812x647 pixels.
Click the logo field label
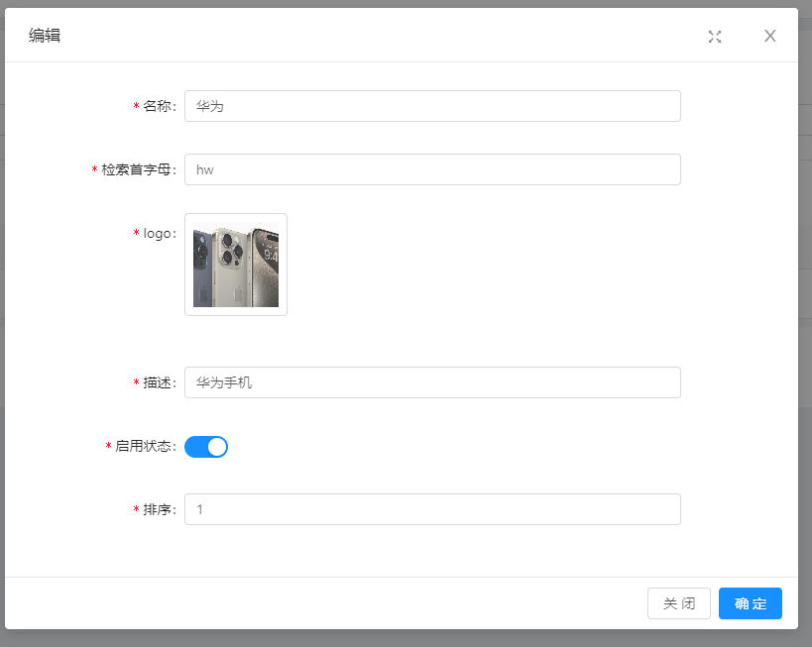tap(159, 234)
